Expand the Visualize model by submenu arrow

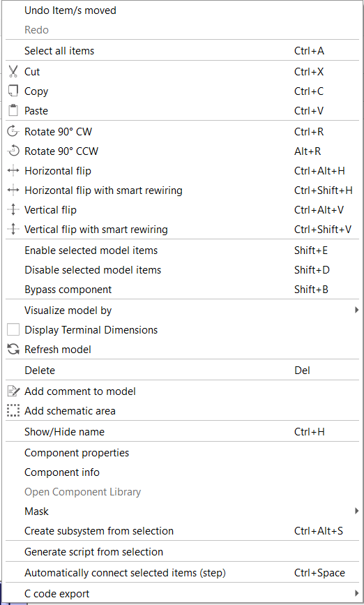coord(356,311)
